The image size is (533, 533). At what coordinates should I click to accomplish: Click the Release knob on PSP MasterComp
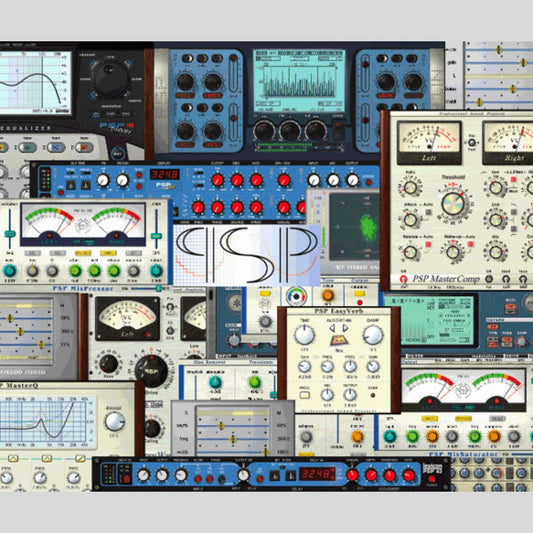click(x=410, y=252)
